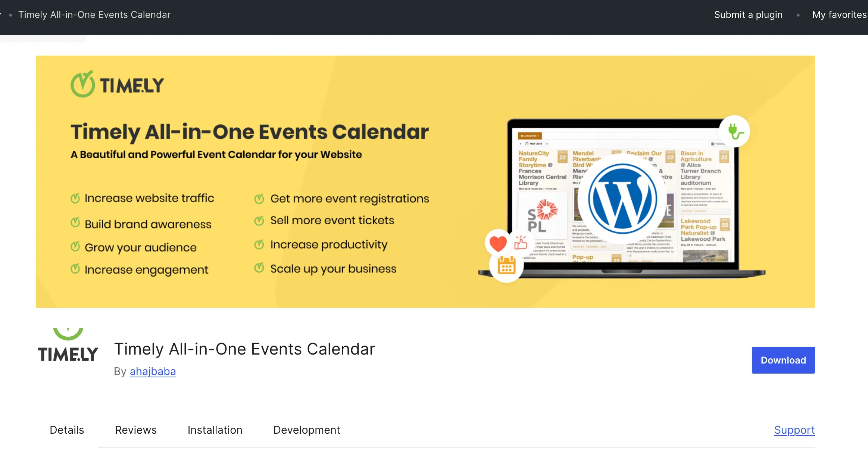The height and width of the screenshot is (474, 868).
Task: Switch to the Reviews tab
Action: [136, 430]
